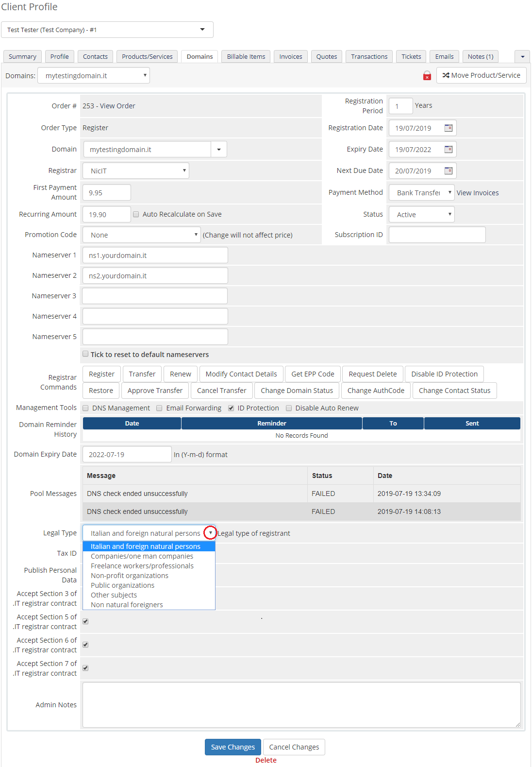532x767 pixels.
Task: Open the Emails tab
Action: point(445,56)
